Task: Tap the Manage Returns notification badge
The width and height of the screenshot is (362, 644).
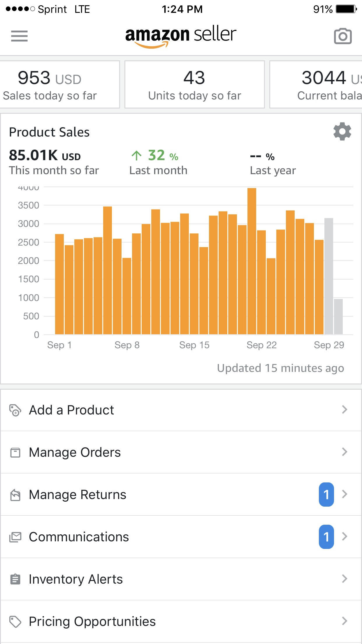Action: (326, 494)
